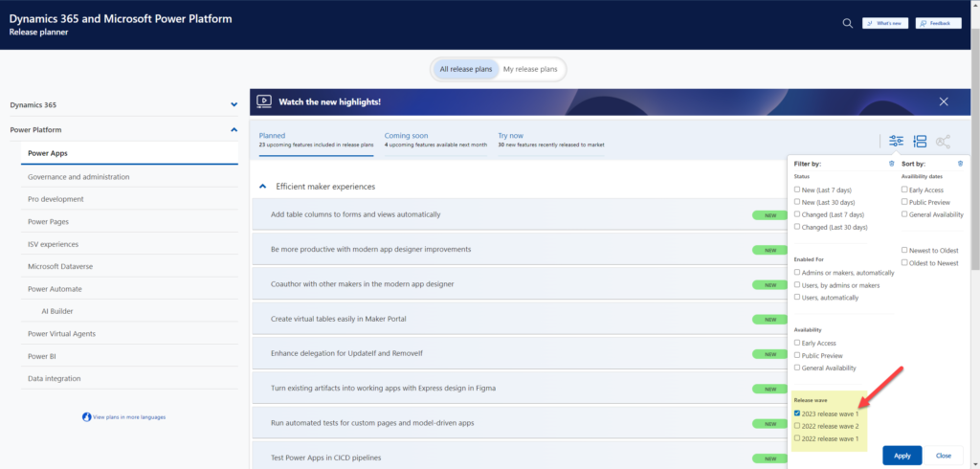This screenshot has width=980, height=469.
Task: Check New (Last 30 days) filter
Action: coord(797,202)
